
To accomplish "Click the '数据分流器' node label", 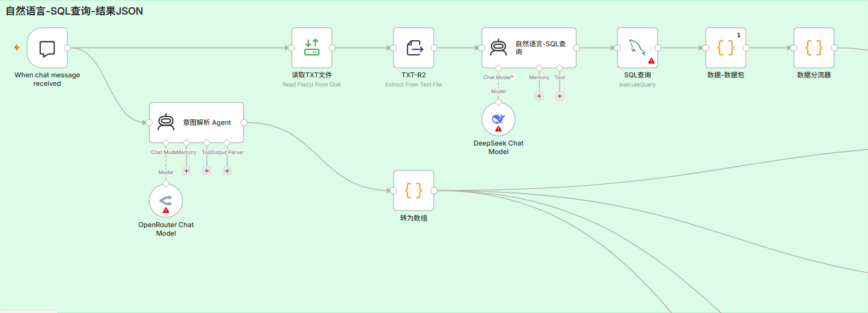I will pos(814,75).
